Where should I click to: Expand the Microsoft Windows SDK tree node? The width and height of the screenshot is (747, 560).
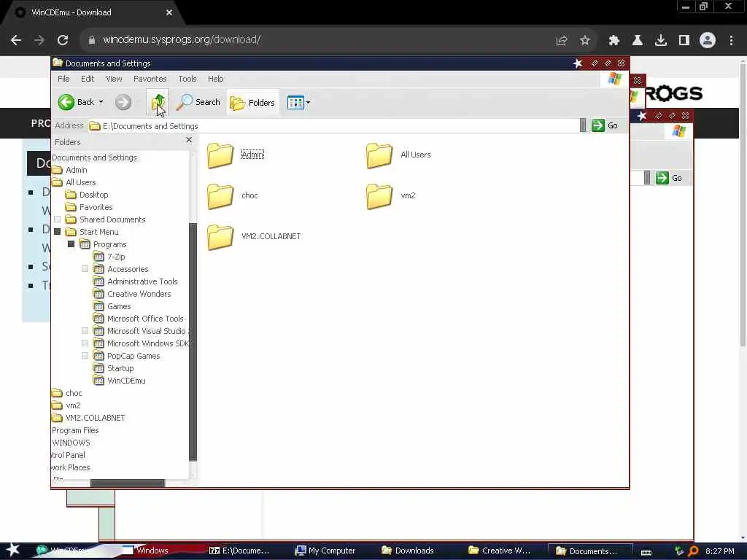[85, 343]
